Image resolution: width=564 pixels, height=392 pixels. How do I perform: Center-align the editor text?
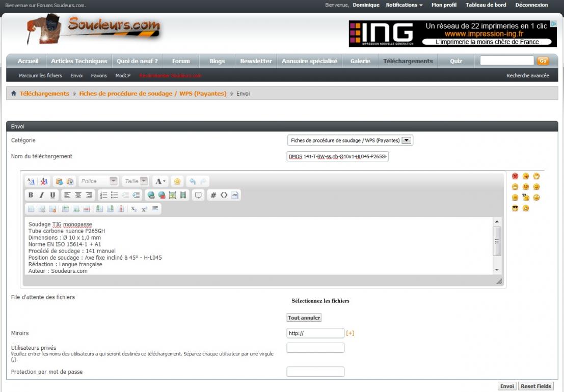78,195
